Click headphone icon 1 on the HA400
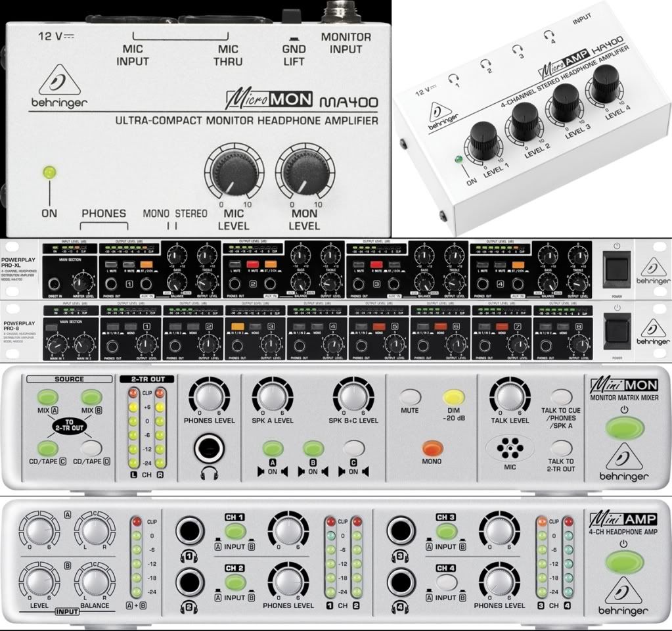Viewport: 672px width, 631px height. (x=454, y=80)
